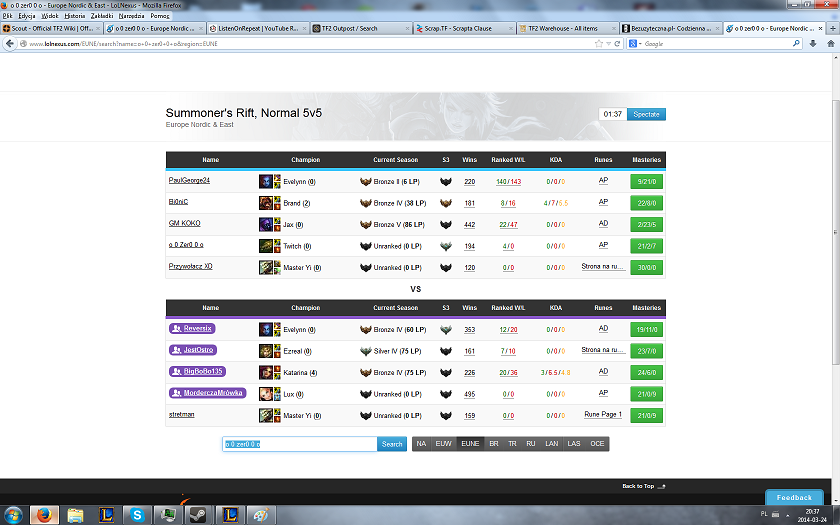Open the new tab plus button

833,28
